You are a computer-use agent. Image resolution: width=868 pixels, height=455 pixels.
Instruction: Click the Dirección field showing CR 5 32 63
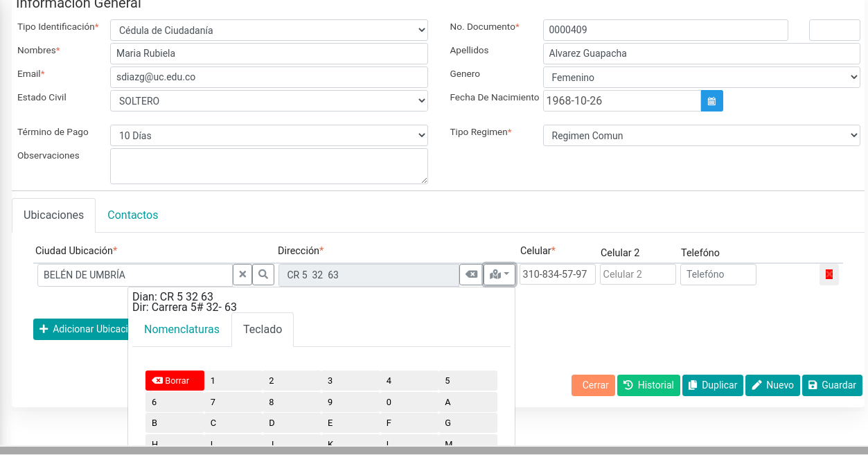369,275
